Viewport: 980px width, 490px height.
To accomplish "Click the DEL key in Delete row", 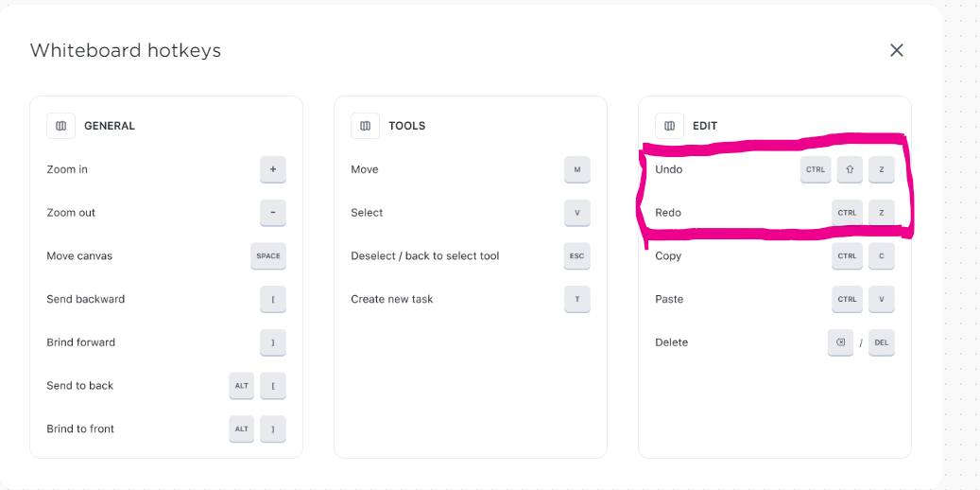I will pos(882,342).
